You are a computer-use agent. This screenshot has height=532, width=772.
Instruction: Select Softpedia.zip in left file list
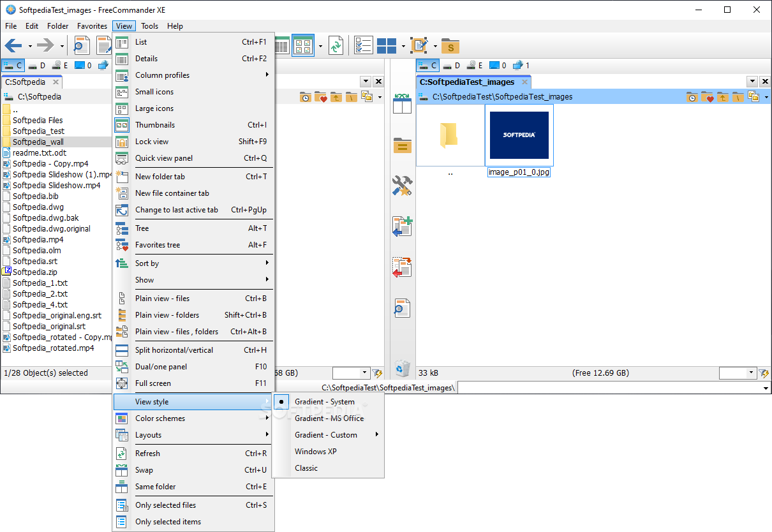[34, 272]
